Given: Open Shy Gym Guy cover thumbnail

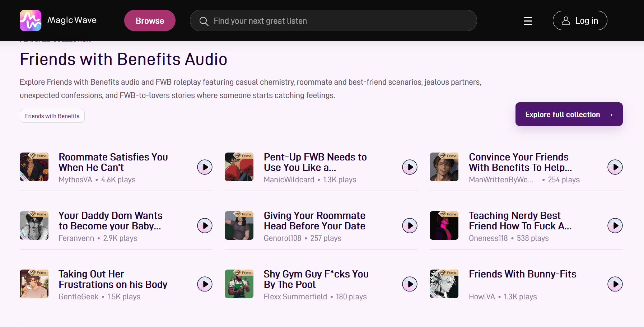Looking at the screenshot, I should click(239, 284).
